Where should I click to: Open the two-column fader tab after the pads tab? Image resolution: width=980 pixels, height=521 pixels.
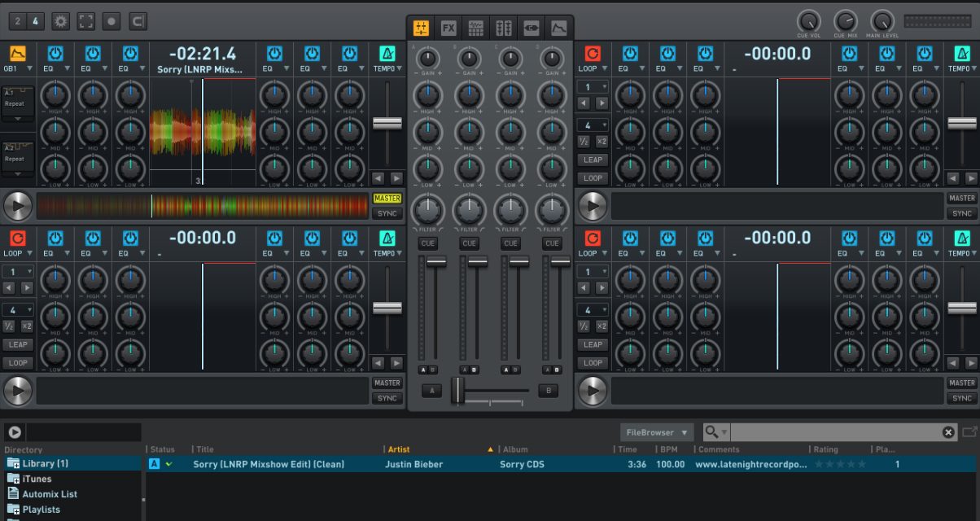(x=504, y=28)
